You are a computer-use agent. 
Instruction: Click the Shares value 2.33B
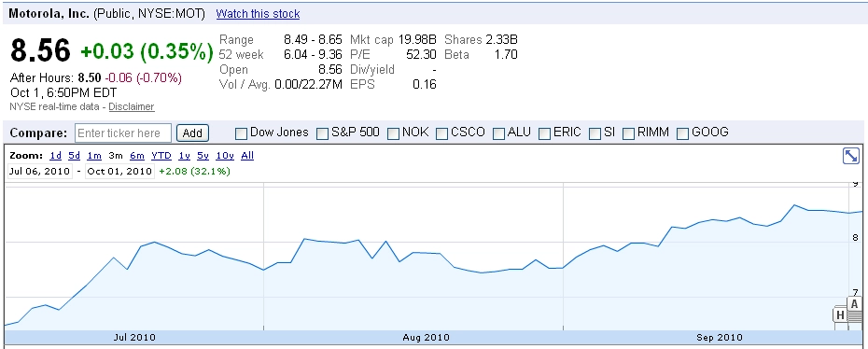[501, 40]
